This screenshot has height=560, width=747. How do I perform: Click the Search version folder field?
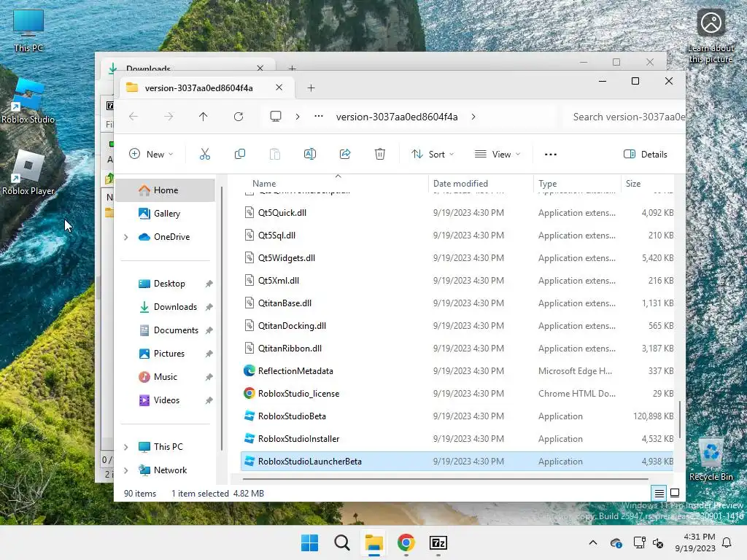[623, 117]
